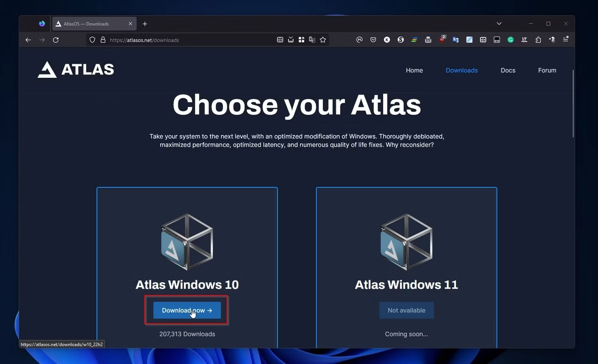Click the Atlas logo in site header
The height and width of the screenshot is (364, 598).
tap(76, 69)
